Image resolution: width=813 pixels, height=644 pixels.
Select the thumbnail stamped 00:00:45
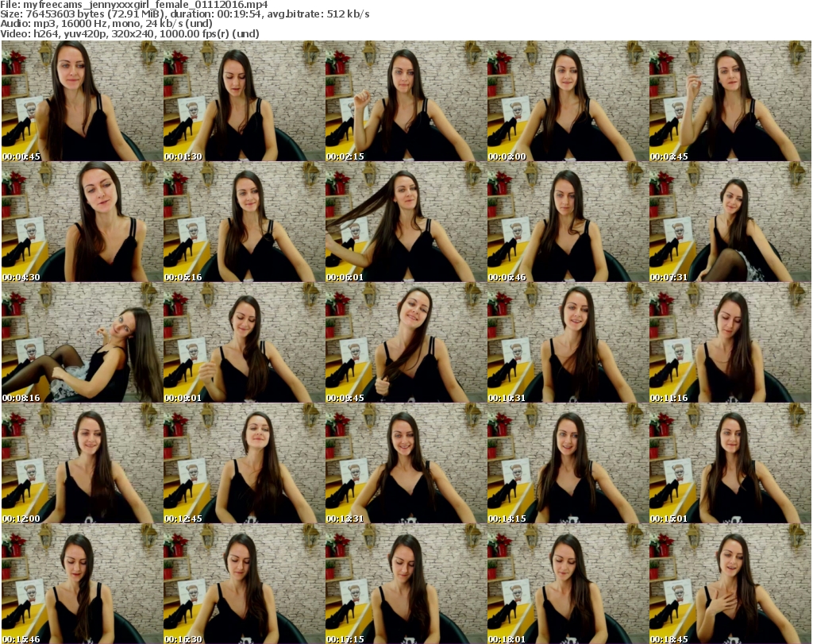(82, 101)
